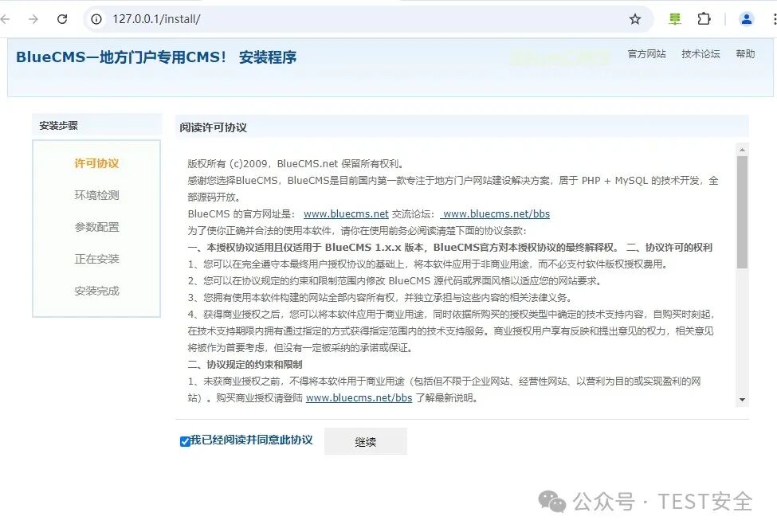Open the browser profile avatar
This screenshot has height=532, width=777.
point(746,19)
